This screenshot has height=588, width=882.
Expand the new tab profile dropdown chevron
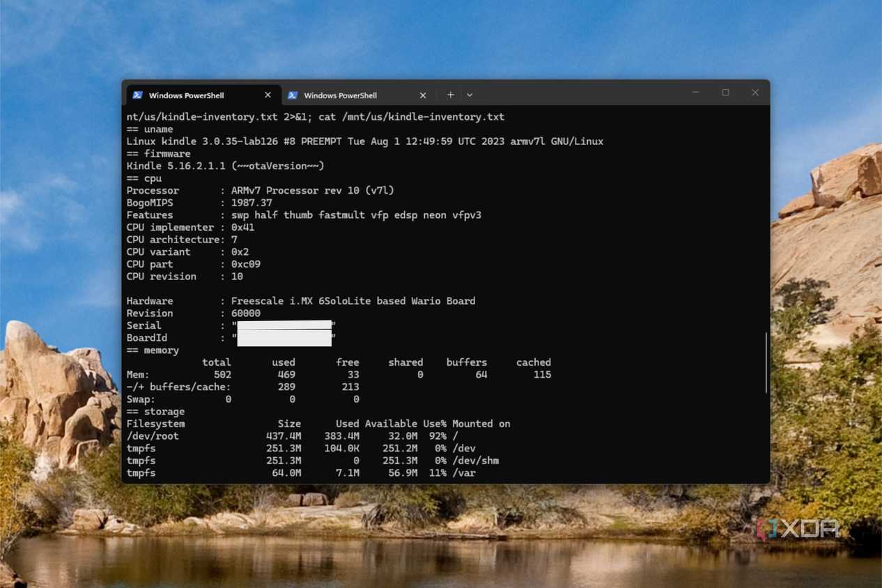coord(470,95)
